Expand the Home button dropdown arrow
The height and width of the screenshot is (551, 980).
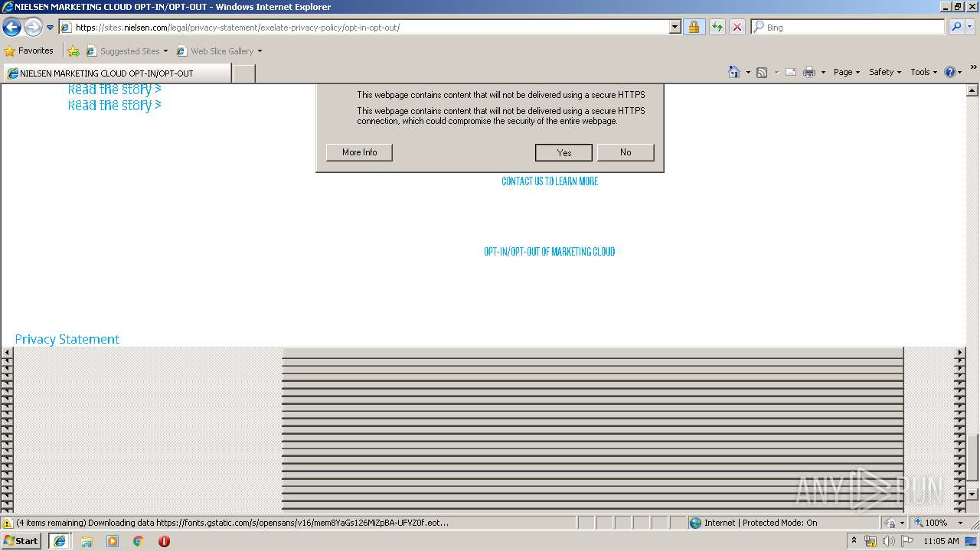click(x=748, y=72)
